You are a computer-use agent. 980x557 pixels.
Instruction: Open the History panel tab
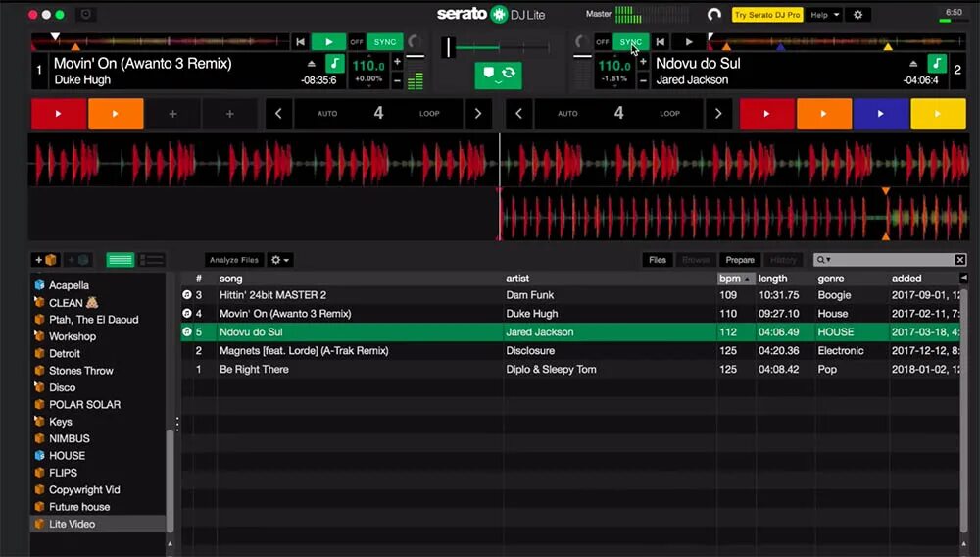(783, 260)
